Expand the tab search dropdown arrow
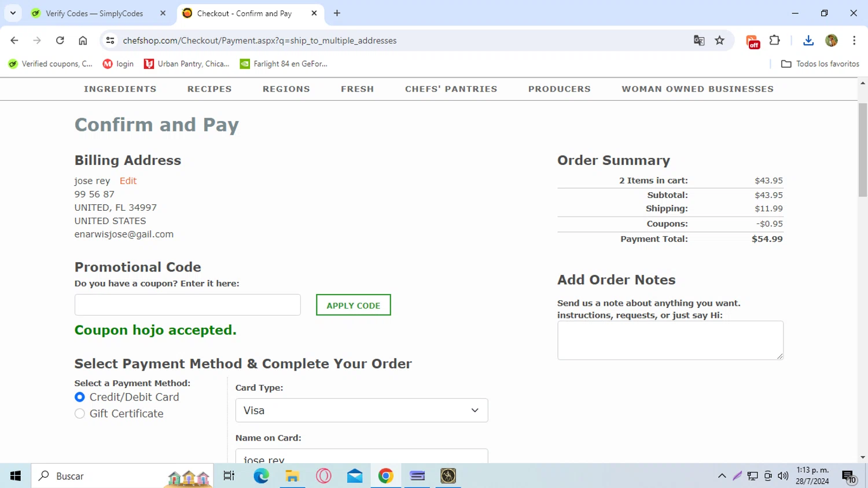The width and height of the screenshot is (868, 488). (13, 13)
